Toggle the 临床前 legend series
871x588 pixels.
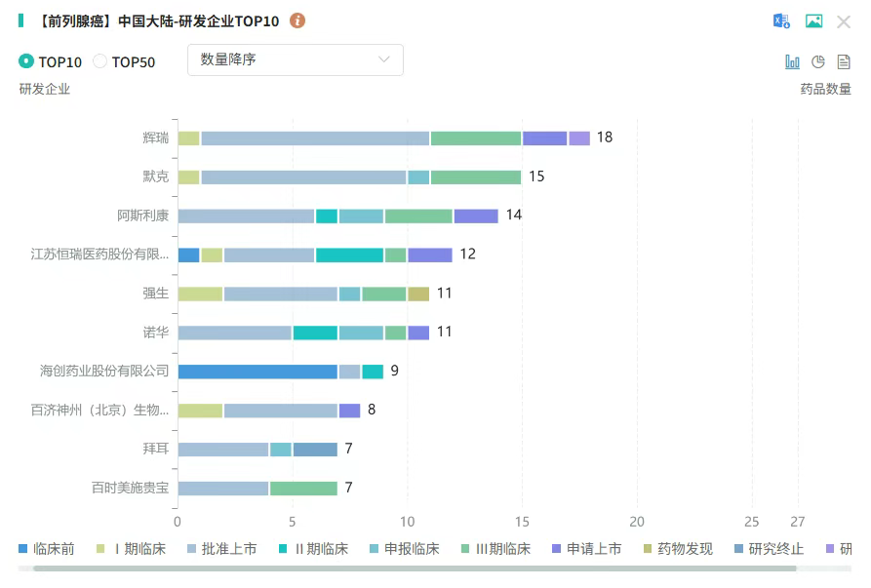click(x=47, y=549)
